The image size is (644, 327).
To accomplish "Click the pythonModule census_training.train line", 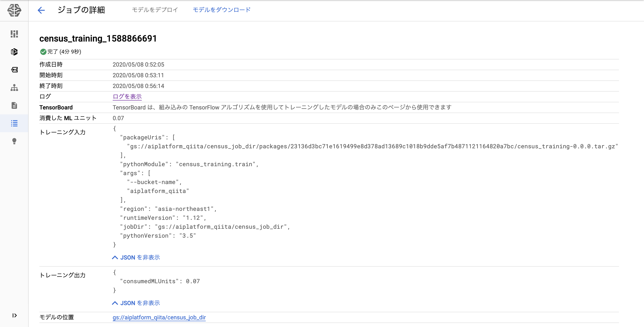I will click(x=189, y=164).
